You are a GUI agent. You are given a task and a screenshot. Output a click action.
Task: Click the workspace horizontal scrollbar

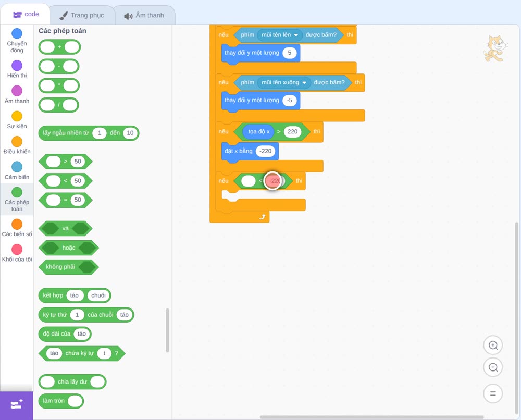tap(372, 417)
